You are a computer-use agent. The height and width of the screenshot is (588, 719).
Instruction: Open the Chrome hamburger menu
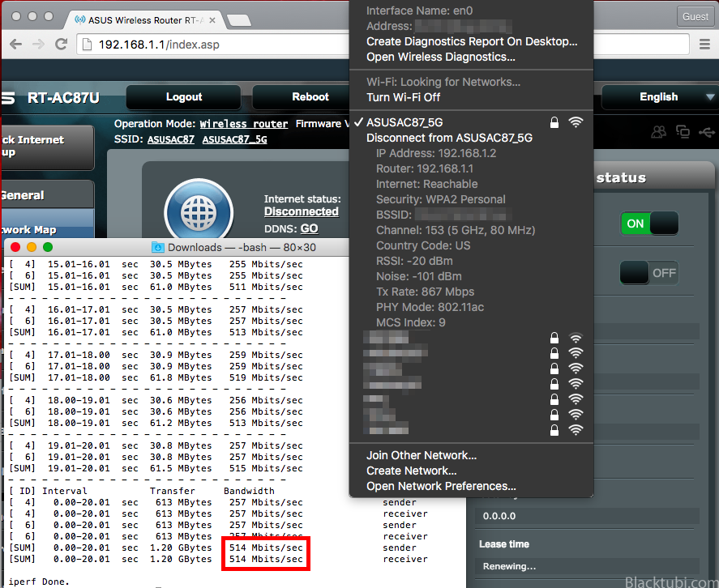point(704,44)
